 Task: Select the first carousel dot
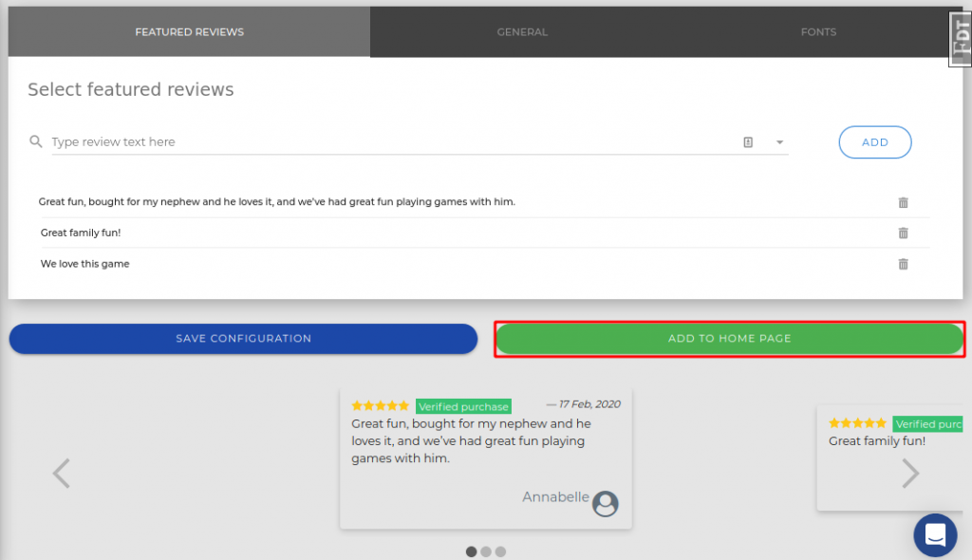[471, 551]
